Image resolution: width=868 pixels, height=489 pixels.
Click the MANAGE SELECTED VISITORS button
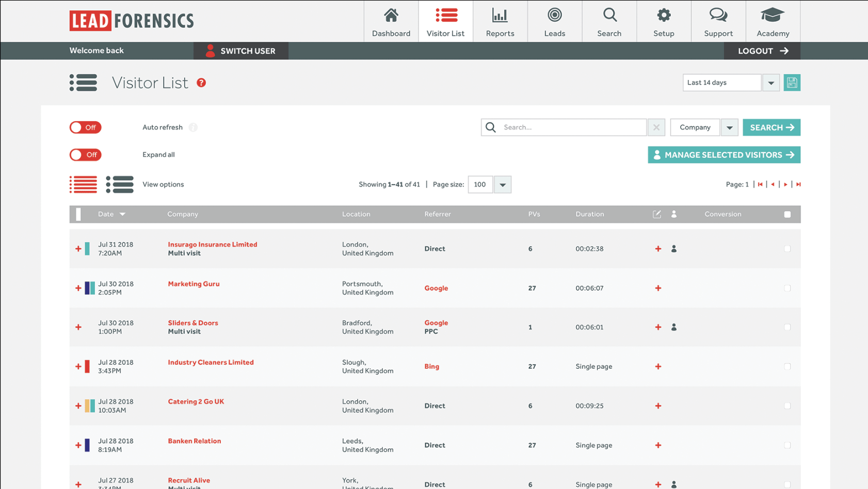click(x=724, y=155)
